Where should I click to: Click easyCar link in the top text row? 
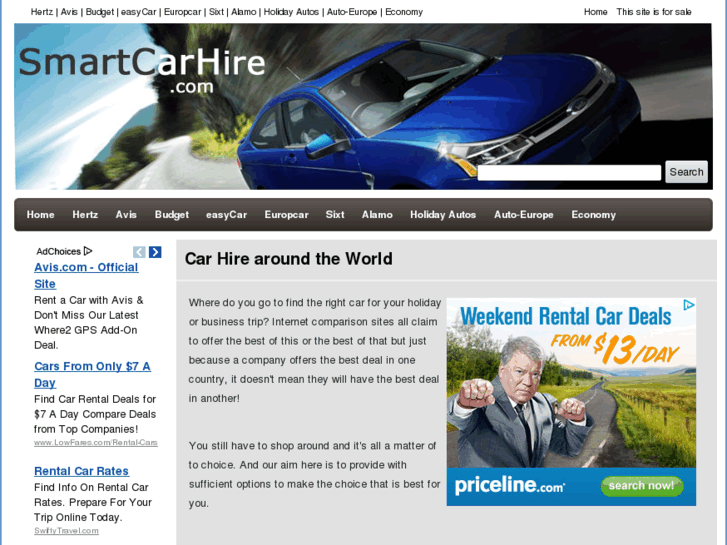(x=139, y=12)
